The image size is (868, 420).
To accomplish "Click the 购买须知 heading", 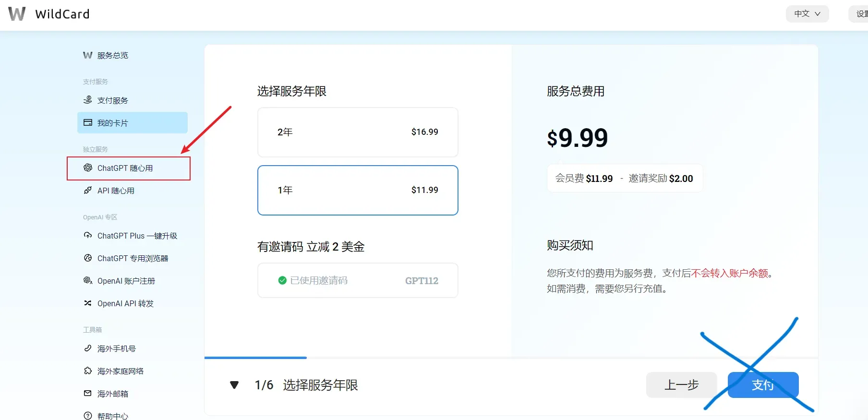I will tap(570, 245).
